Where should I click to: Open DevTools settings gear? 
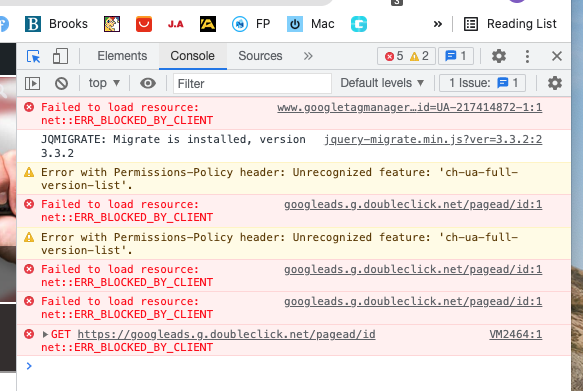pyautogui.click(x=499, y=56)
